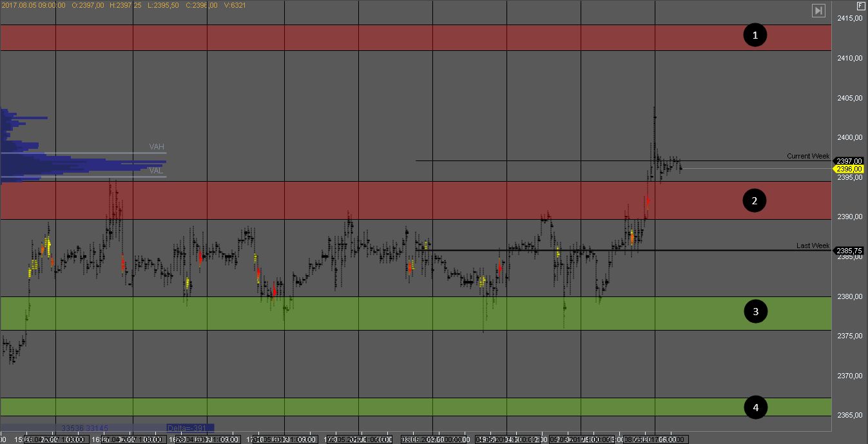Click the VAL label on volume profile
This screenshot has width=868, height=444.
[156, 171]
